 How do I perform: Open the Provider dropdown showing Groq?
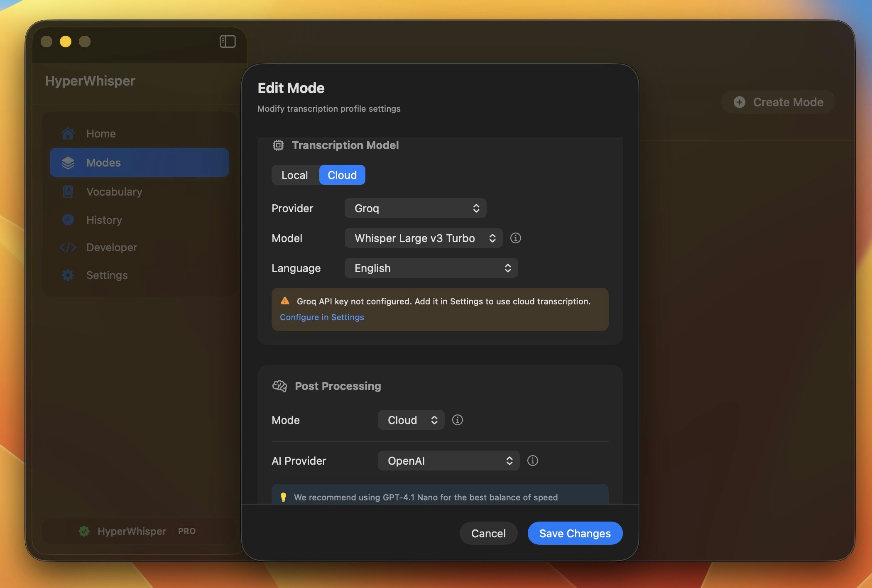coord(415,208)
